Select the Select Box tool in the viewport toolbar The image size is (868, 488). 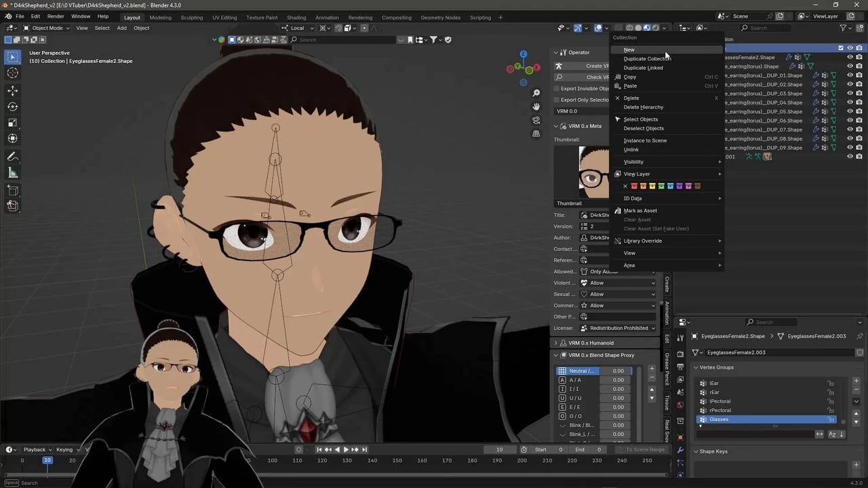pos(12,58)
